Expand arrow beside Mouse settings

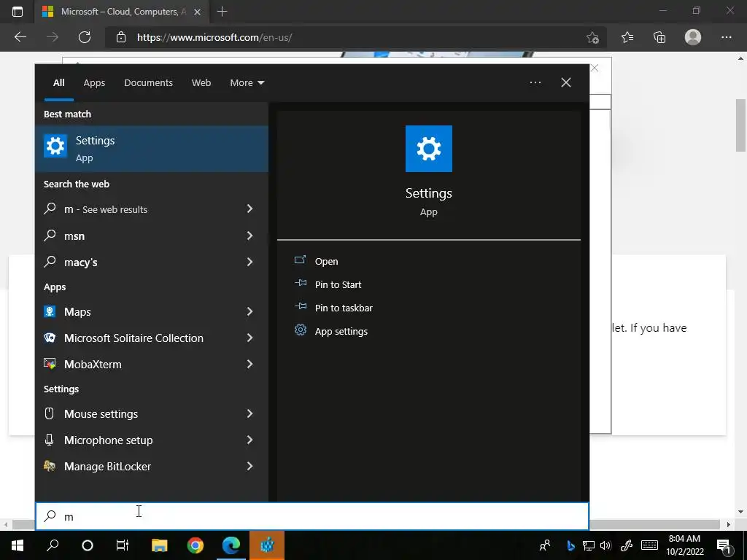coord(249,413)
